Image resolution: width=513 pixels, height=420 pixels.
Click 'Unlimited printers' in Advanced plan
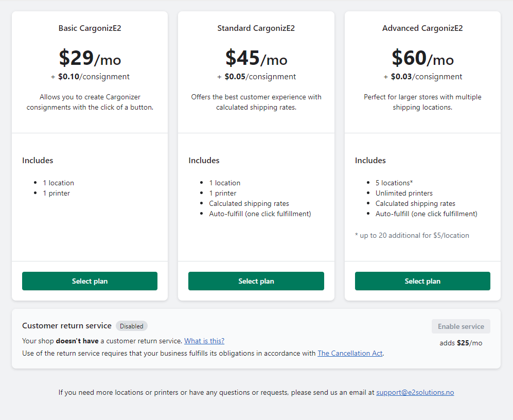pyautogui.click(x=404, y=193)
